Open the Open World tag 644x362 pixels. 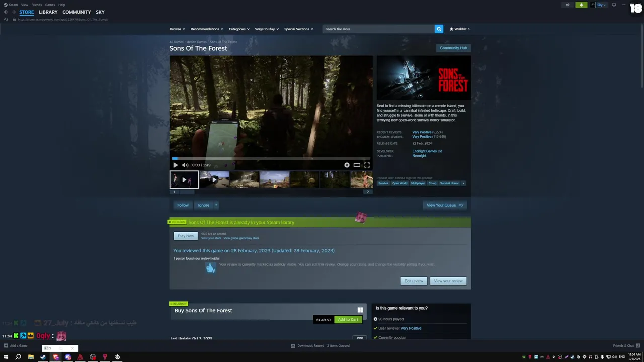click(400, 183)
